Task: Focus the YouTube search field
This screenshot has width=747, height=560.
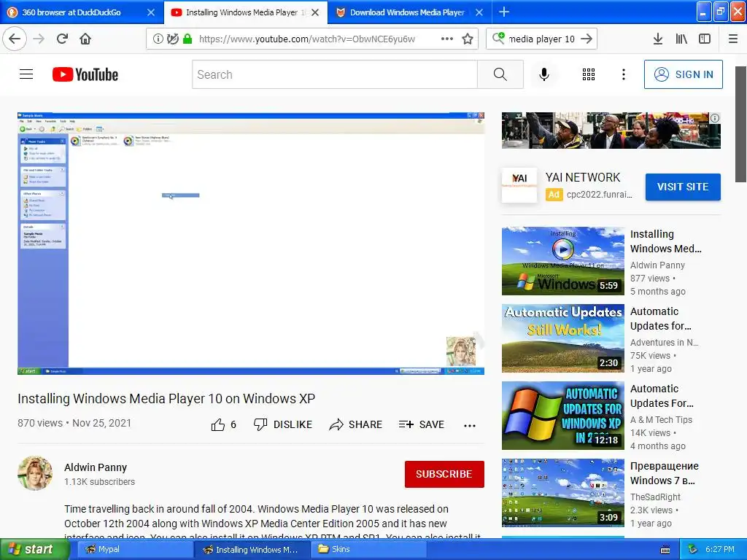Action: (x=335, y=74)
